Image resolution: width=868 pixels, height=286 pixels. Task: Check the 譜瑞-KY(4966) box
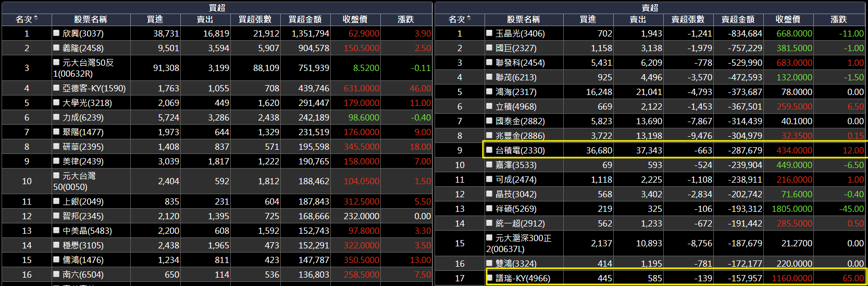[489, 278]
